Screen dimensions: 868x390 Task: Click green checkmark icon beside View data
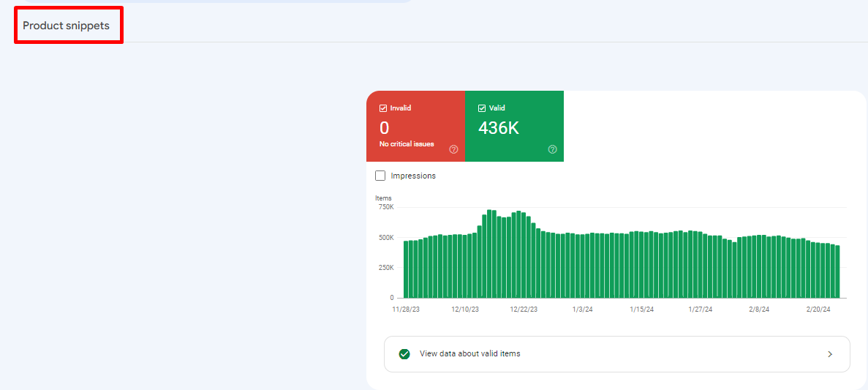(404, 354)
